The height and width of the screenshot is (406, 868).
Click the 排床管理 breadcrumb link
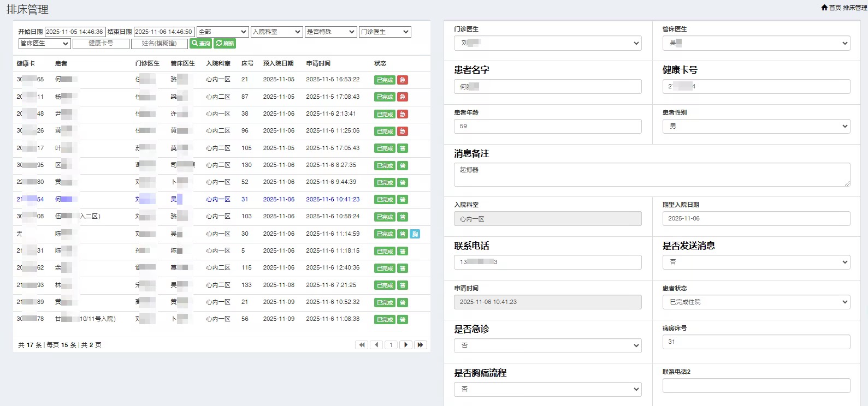coord(854,8)
